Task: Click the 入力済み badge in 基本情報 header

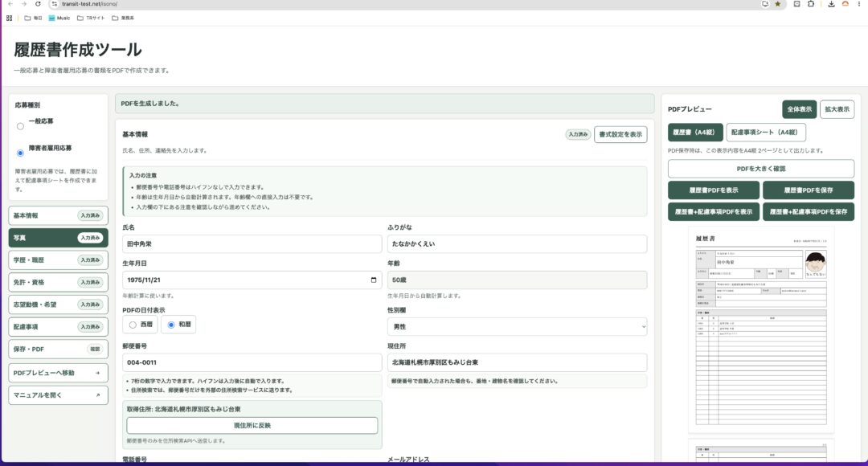Action: point(578,134)
